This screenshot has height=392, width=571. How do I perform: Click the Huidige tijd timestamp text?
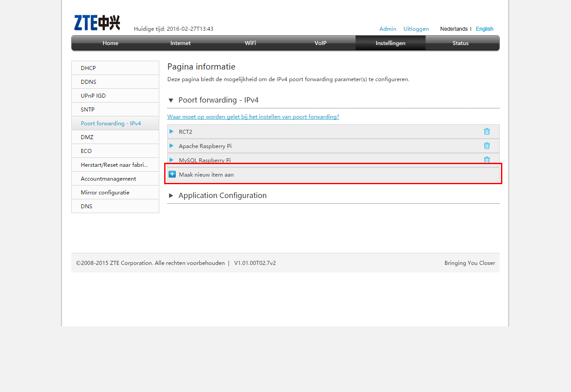174,29
